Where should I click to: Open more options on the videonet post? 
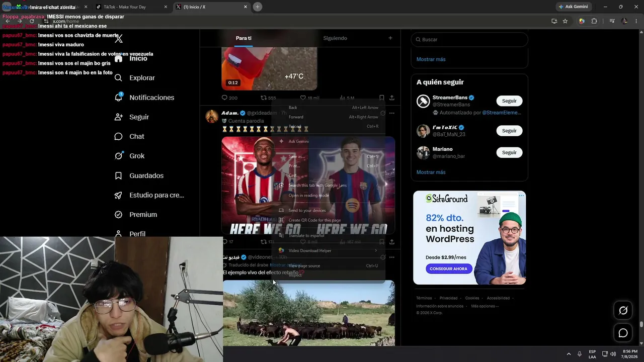(x=391, y=257)
